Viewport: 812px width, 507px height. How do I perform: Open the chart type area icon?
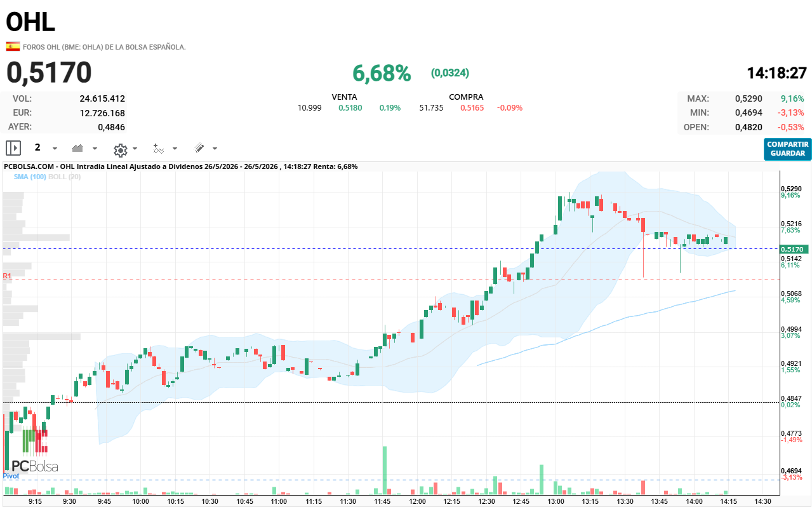coord(78,148)
